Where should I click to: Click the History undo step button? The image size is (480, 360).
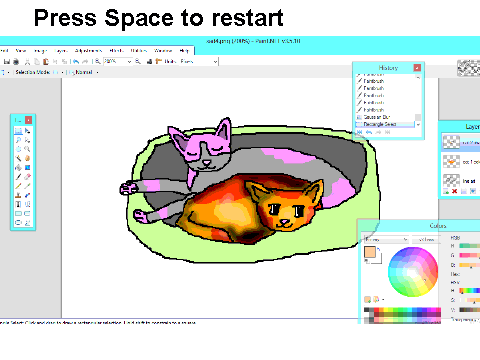pos(369,132)
